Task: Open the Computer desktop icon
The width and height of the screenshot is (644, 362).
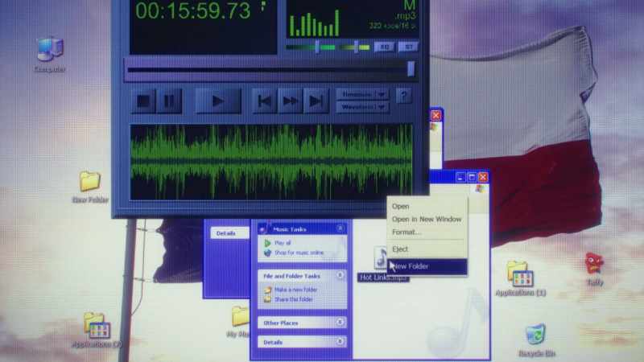Action: [50, 50]
